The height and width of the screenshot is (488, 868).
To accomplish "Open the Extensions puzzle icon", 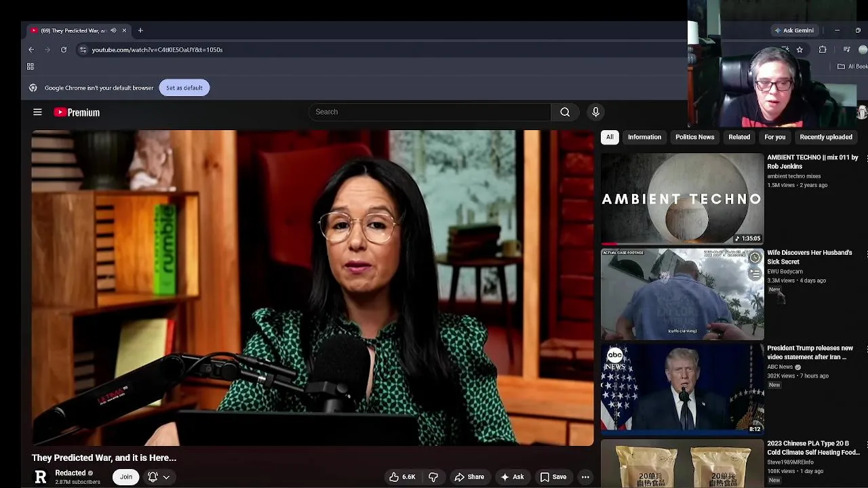I will (x=823, y=49).
